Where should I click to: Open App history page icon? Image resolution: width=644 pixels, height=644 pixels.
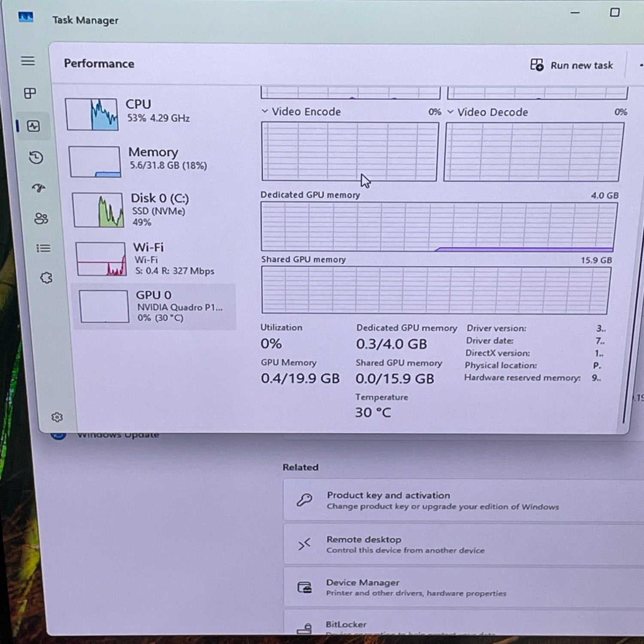point(36,158)
